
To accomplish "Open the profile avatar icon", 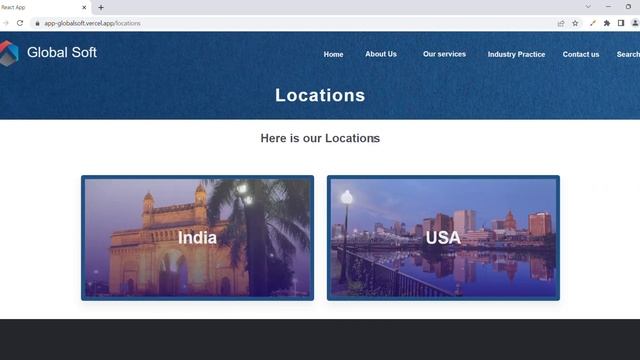I will point(635,23).
